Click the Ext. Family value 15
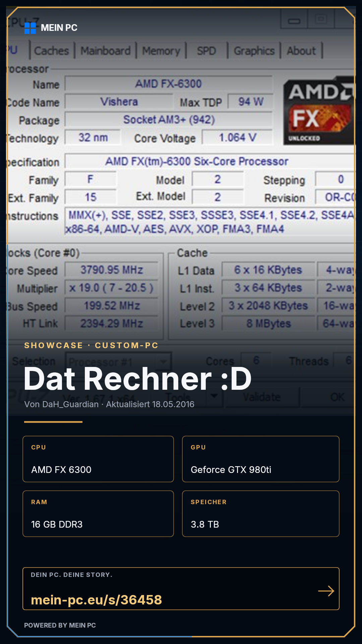The image size is (362, 644). 90,197
